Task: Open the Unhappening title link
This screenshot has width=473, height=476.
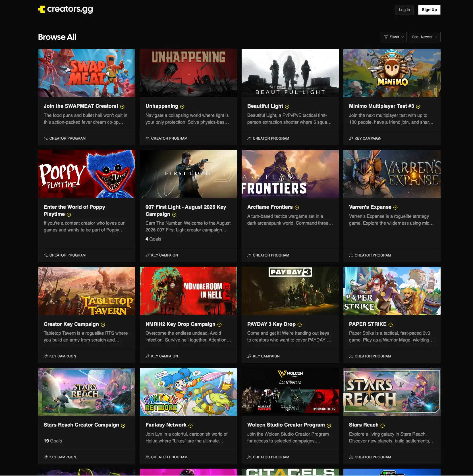Action: point(162,106)
